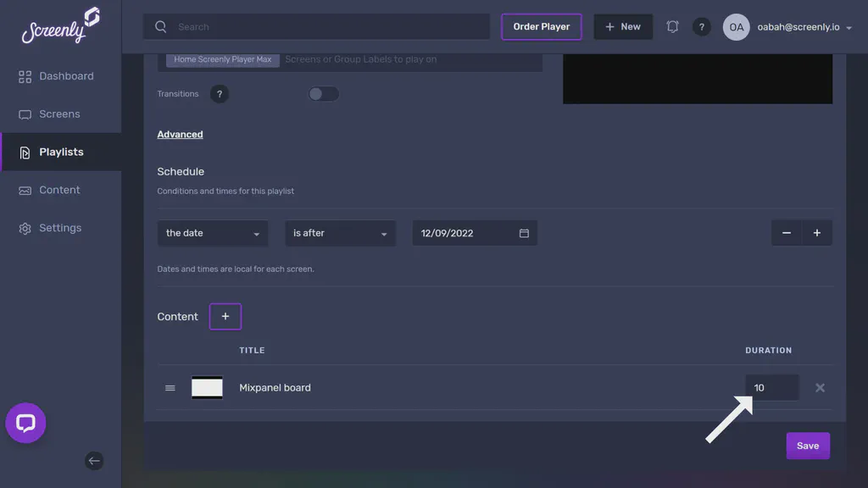Open the 'the date' condition dropdown
Image resolution: width=868 pixels, height=488 pixels.
[x=212, y=232]
